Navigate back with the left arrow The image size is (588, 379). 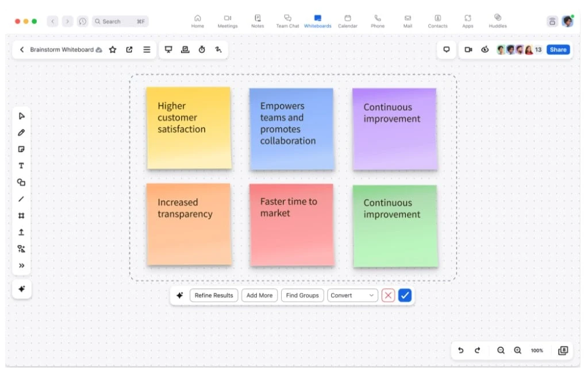52,21
